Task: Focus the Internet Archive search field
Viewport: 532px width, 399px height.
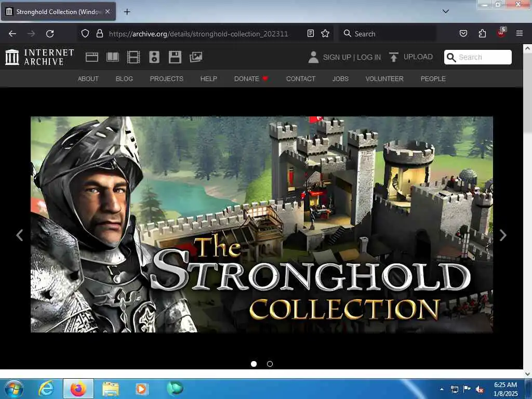Action: 478,57
